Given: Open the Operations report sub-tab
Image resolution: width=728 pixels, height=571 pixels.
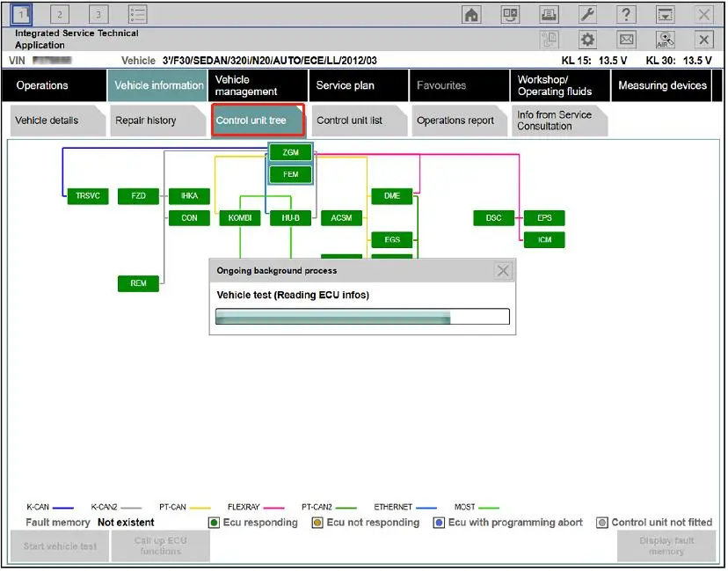Looking at the screenshot, I should [x=459, y=121].
